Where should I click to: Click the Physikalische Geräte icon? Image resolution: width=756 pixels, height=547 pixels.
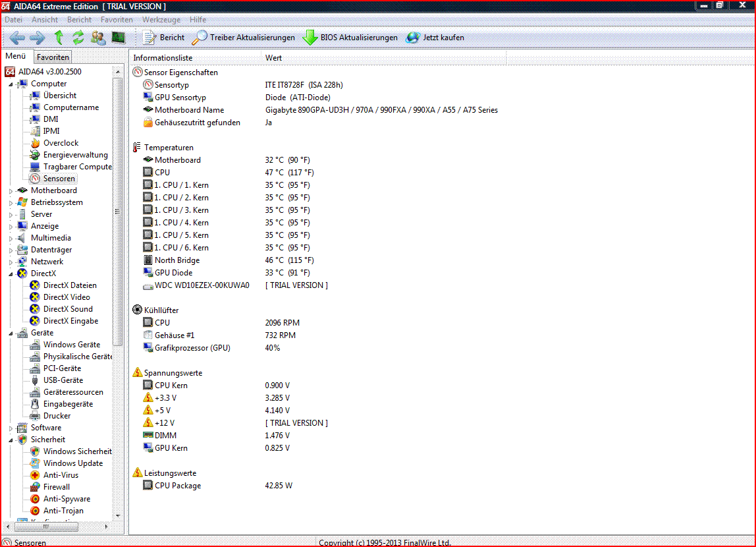click(35, 357)
